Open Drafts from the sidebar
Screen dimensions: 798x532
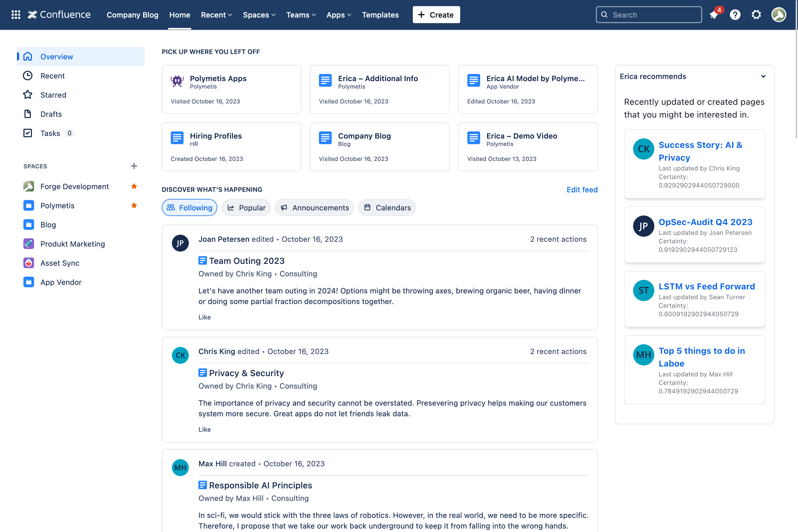click(x=51, y=114)
